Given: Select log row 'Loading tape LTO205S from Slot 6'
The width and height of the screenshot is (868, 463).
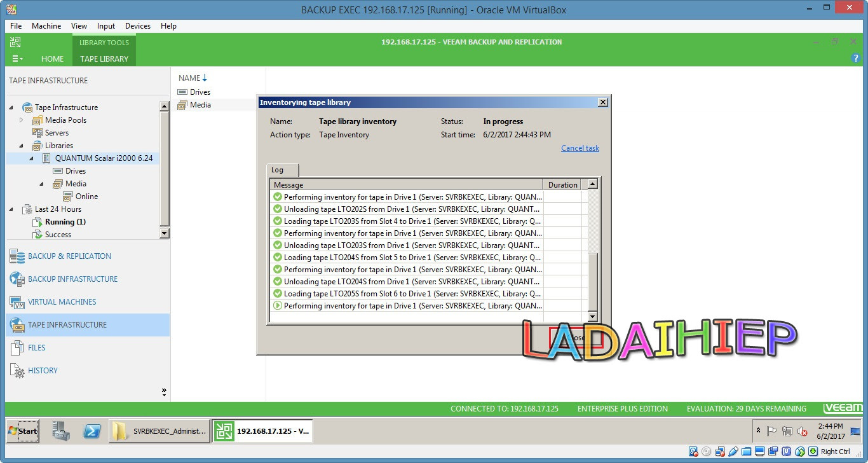Looking at the screenshot, I should pos(407,294).
